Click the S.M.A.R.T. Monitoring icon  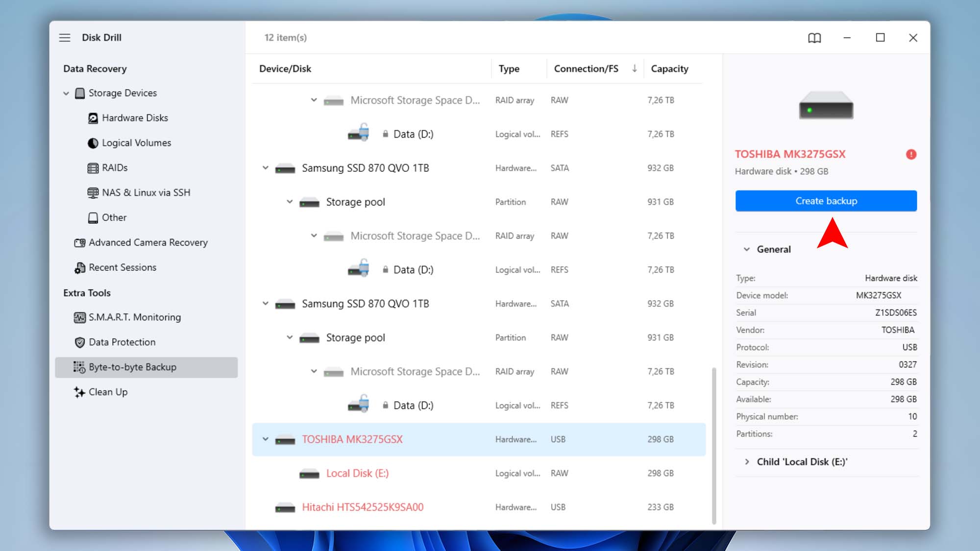click(x=80, y=317)
